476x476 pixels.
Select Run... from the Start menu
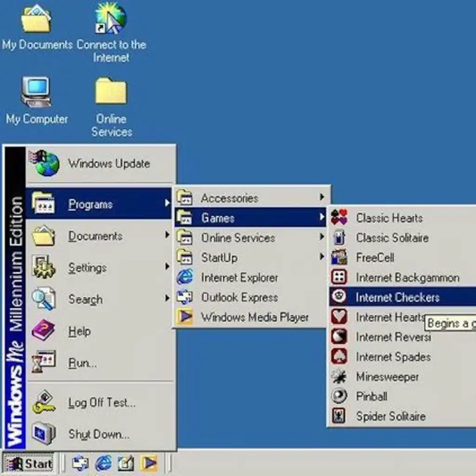(99, 363)
